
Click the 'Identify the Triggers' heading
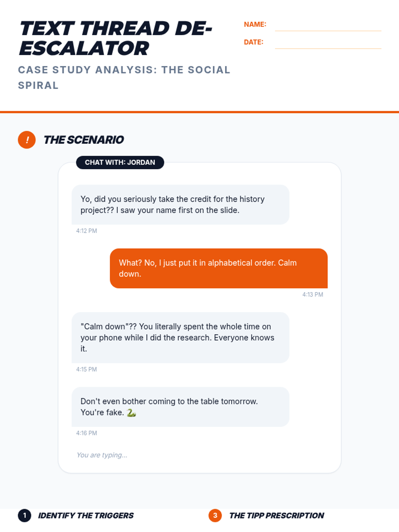[86, 515]
